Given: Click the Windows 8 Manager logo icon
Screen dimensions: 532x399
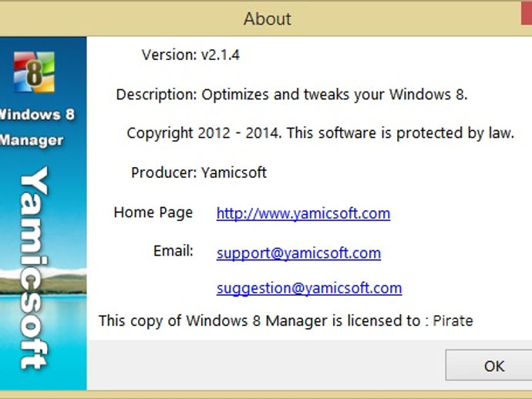Looking at the screenshot, I should 34,72.
